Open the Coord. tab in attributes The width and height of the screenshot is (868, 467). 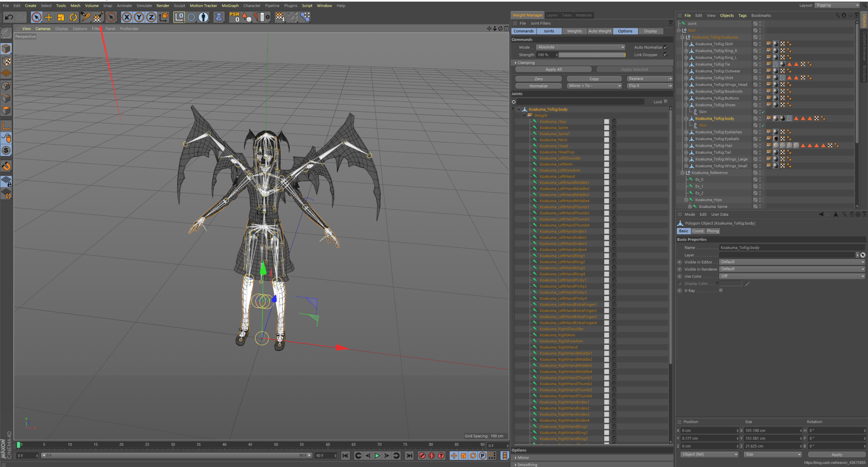coord(698,231)
